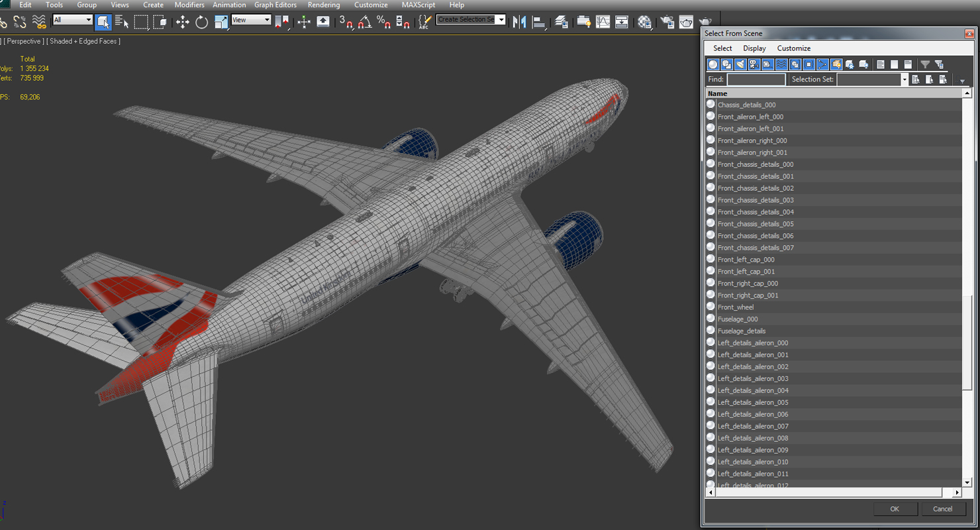Viewport: 980px width, 530px height.
Task: Click horizontal scrollbar right arrow
Action: coord(957,493)
